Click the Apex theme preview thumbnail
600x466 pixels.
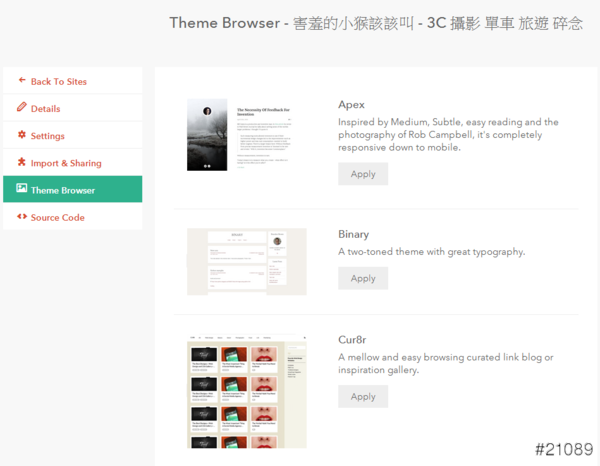[246, 135]
